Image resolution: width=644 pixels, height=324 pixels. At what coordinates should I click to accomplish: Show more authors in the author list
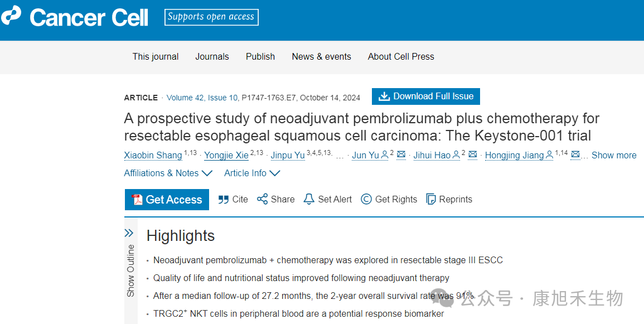point(613,155)
